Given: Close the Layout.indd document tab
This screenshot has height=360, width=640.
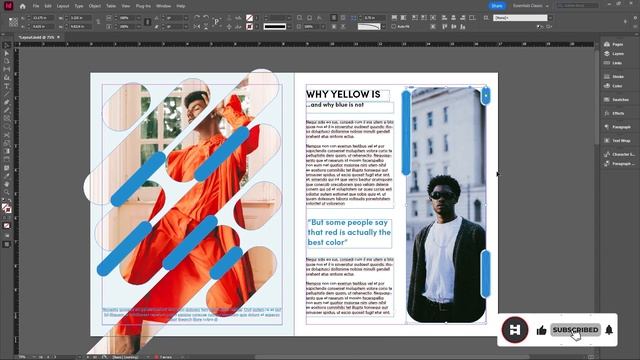Looking at the screenshot, I should tap(58, 37).
